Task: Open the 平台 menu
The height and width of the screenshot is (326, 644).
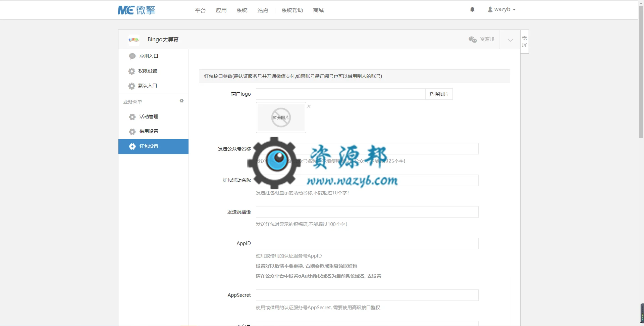Action: tap(200, 10)
